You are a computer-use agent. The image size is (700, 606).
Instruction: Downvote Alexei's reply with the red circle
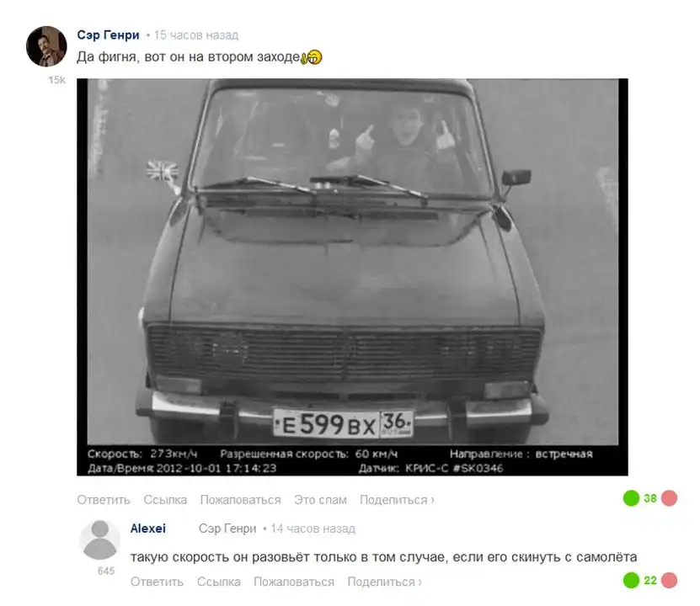coord(669,580)
